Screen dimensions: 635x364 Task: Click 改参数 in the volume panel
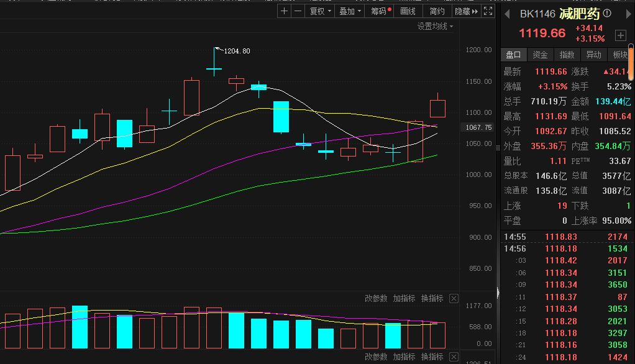(x=376, y=299)
